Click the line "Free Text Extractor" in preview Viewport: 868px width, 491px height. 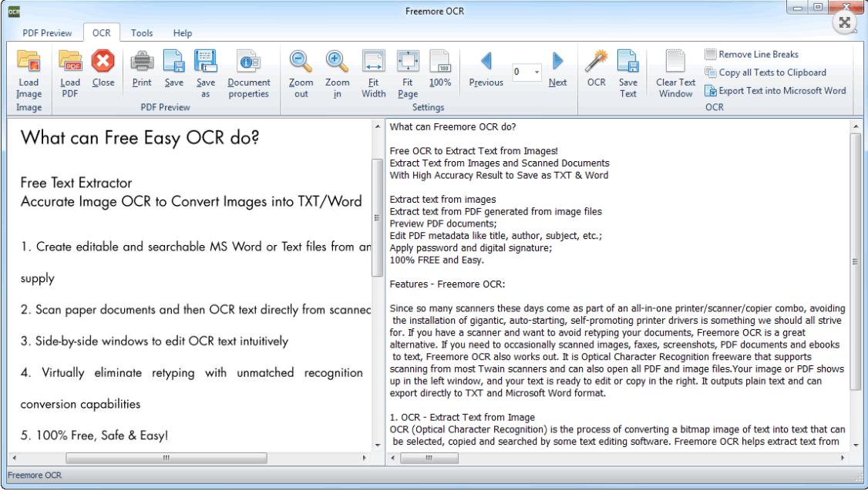pyautogui.click(x=76, y=183)
